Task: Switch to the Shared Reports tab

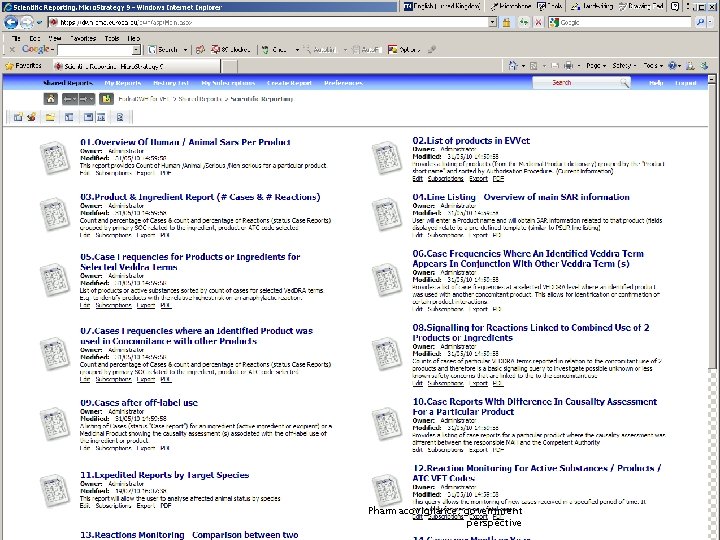Action: tap(68, 83)
